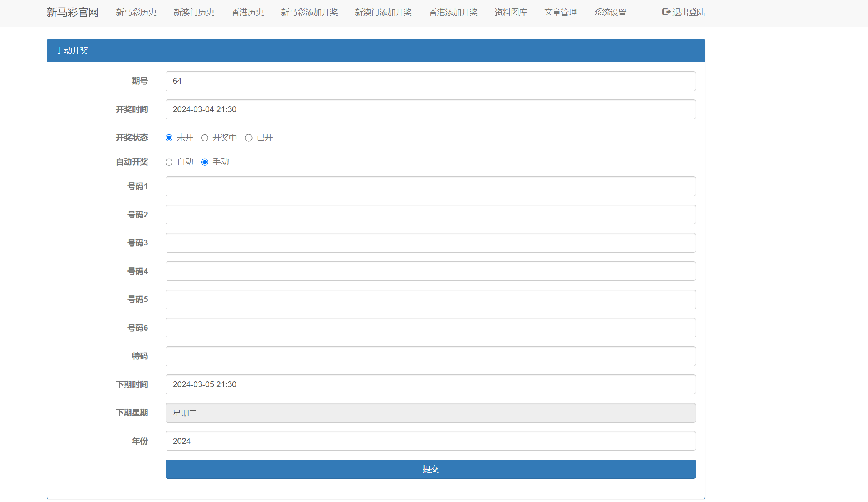The width and height of the screenshot is (868, 502).
Task: Open the 香港历史 menu item
Action: [x=248, y=12]
